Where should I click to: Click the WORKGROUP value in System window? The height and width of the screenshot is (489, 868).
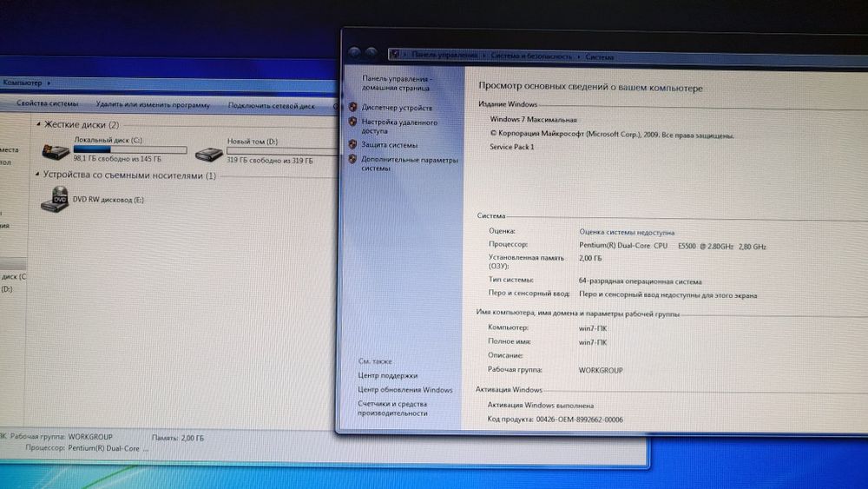[601, 370]
